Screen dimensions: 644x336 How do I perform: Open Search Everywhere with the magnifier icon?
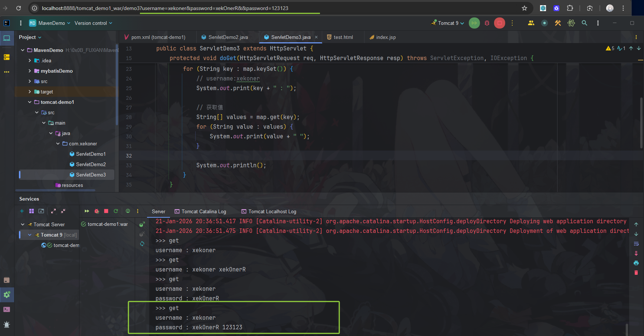pyautogui.click(x=584, y=23)
